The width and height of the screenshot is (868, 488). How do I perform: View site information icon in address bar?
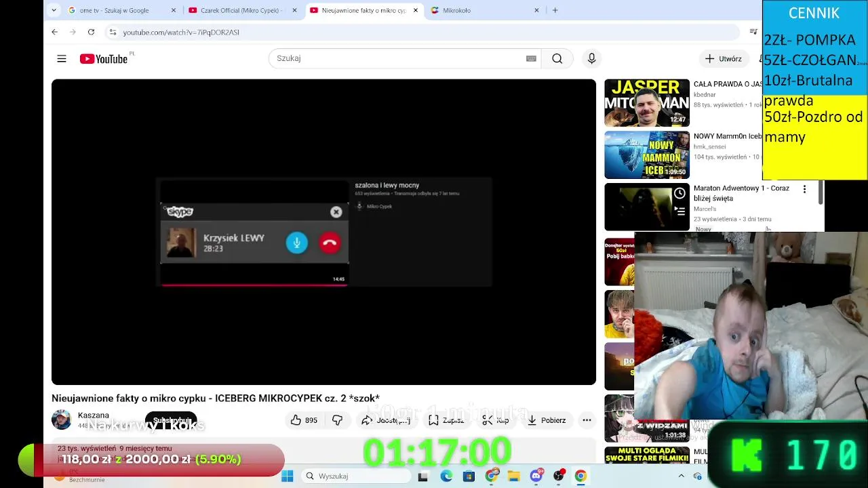tap(113, 32)
